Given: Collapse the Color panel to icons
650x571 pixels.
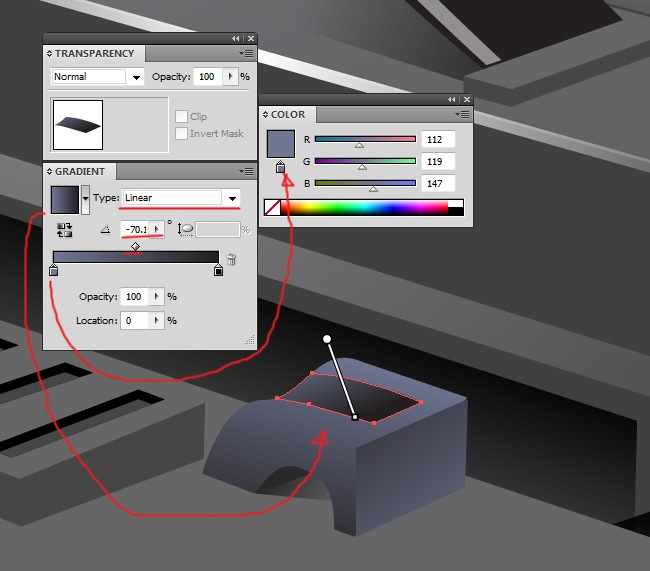Looking at the screenshot, I should (x=451, y=100).
